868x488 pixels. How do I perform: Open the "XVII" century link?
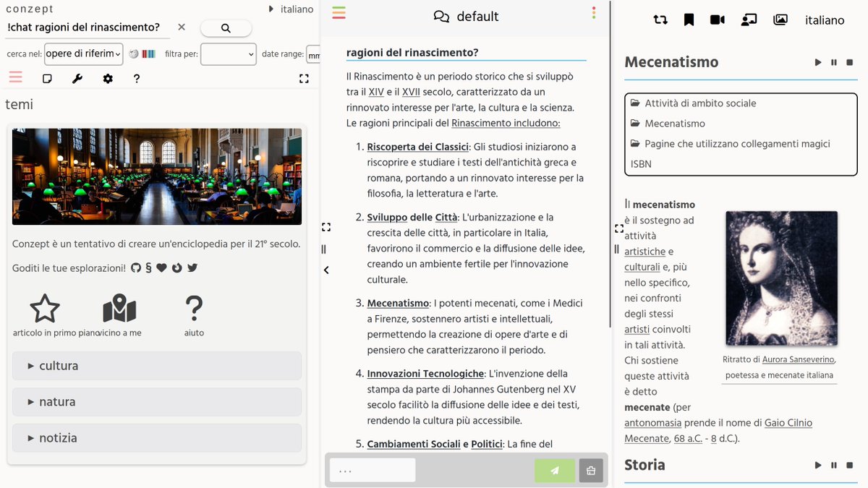(x=412, y=92)
